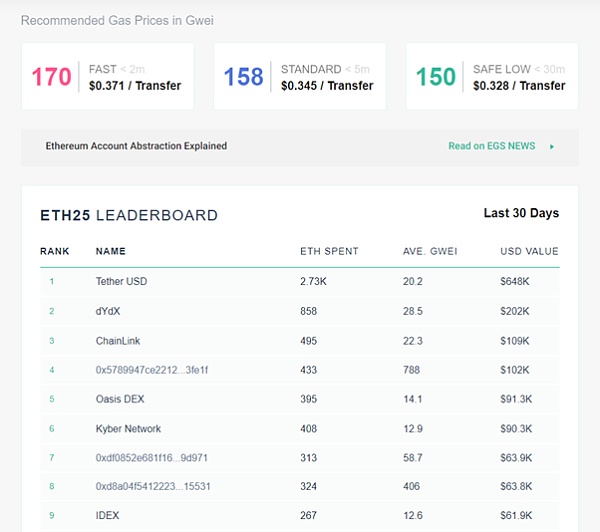
Task: Click the $63.9K USD value
Action: pyautogui.click(x=516, y=457)
